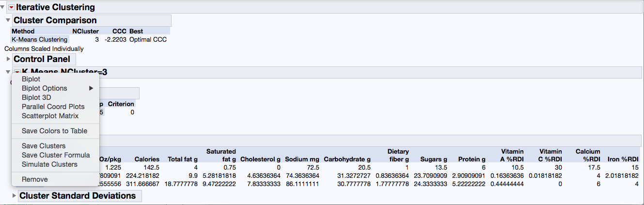Select the Calcium value 17.5
Screen dimensions: 644x205
pyautogui.click(x=594, y=167)
